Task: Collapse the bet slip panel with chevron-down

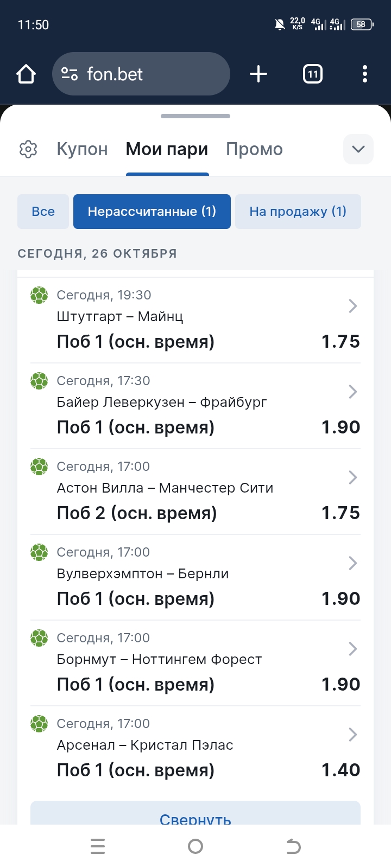Action: pyautogui.click(x=358, y=149)
